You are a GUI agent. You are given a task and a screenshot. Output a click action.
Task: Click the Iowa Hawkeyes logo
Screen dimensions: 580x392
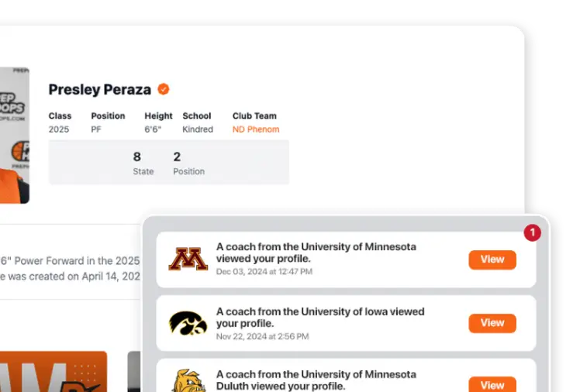[188, 323]
